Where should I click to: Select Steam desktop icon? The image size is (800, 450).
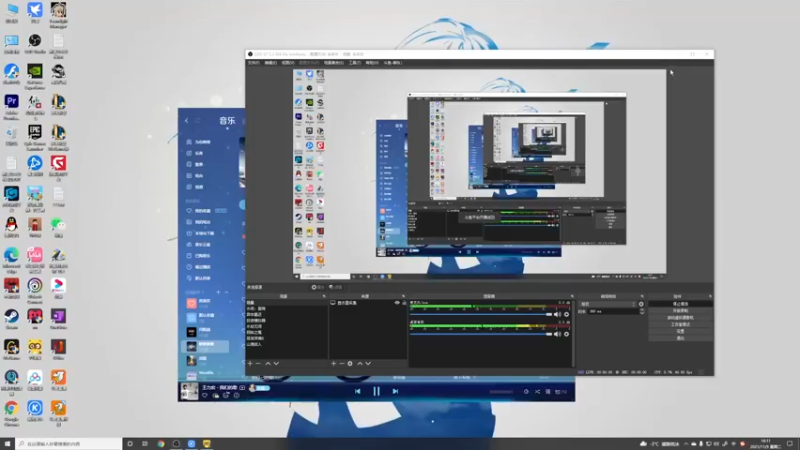(x=11, y=319)
